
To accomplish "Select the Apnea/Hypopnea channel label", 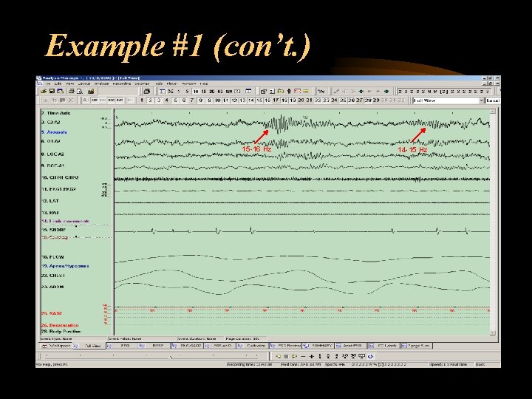I will point(65,266).
